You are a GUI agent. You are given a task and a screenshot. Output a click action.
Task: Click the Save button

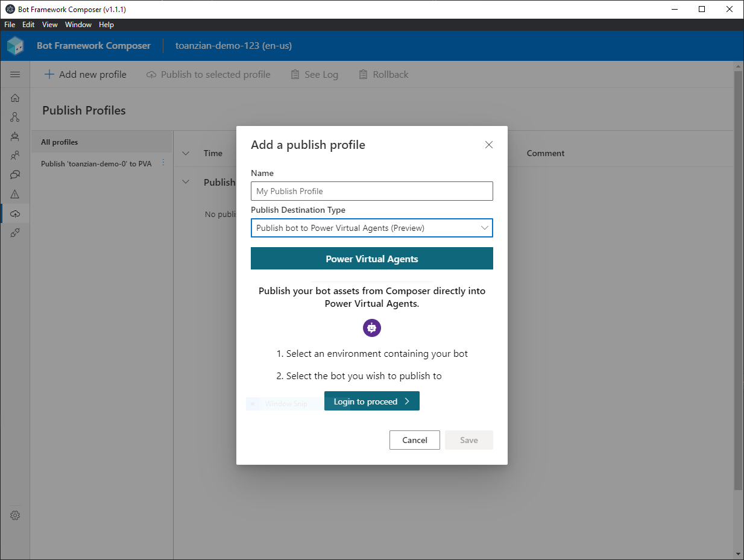click(x=469, y=440)
